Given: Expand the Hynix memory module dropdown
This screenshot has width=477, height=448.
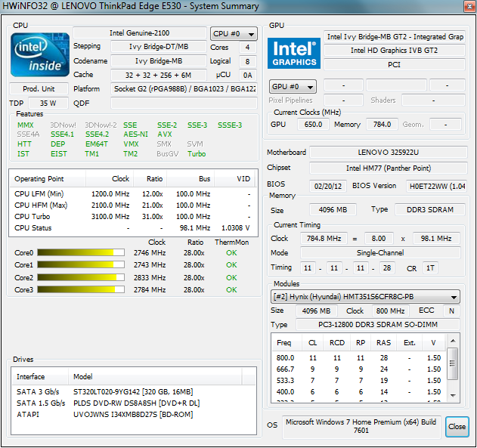Looking at the screenshot, I should coord(365,297).
